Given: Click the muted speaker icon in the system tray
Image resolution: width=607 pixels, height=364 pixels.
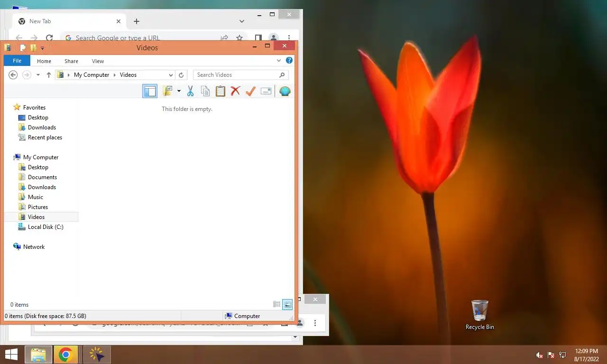Looking at the screenshot, I should pyautogui.click(x=539, y=355).
